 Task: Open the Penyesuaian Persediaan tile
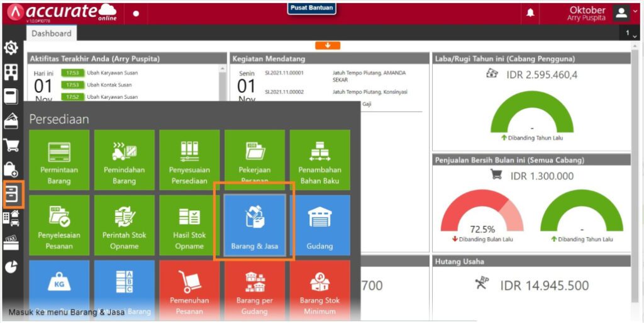point(189,160)
